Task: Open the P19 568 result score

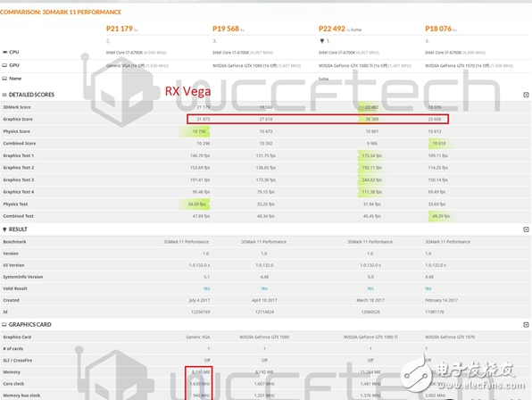Action: [226, 29]
